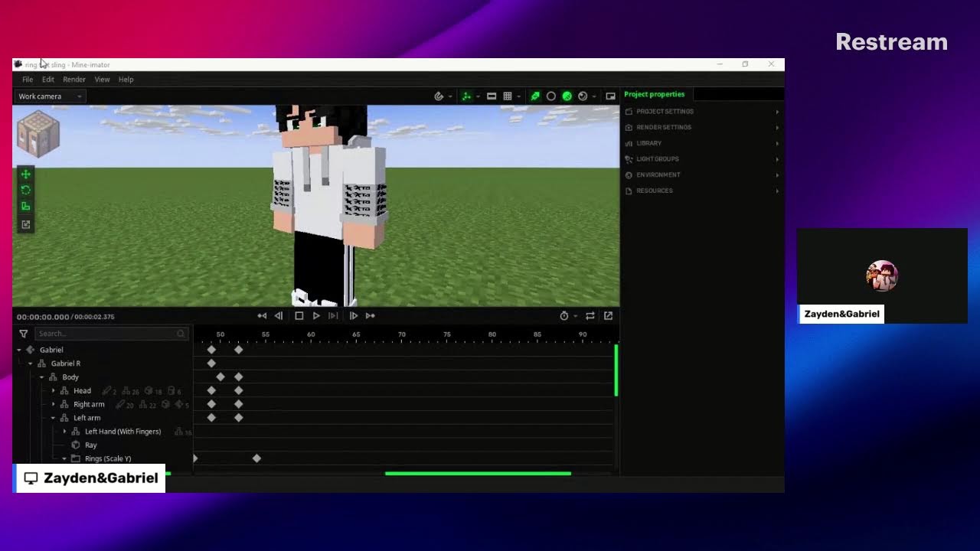Select the Rings (Scale Y) keyframe

point(256,458)
